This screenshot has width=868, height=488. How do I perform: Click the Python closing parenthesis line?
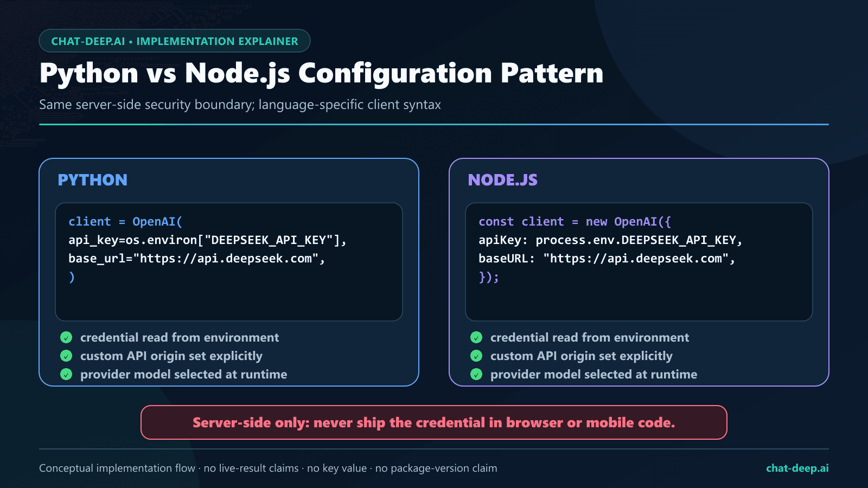pyautogui.click(x=72, y=277)
